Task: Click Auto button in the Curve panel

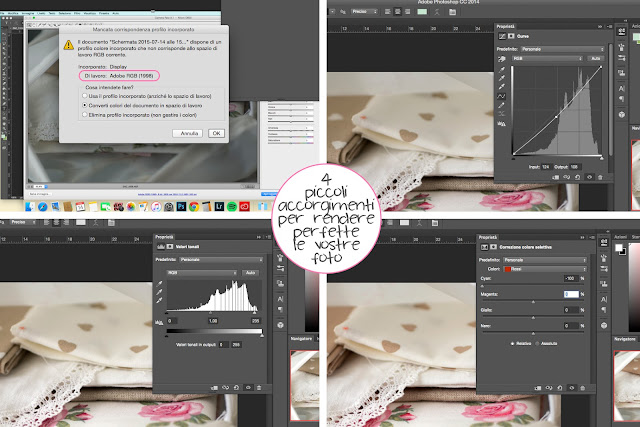Action: (x=596, y=58)
